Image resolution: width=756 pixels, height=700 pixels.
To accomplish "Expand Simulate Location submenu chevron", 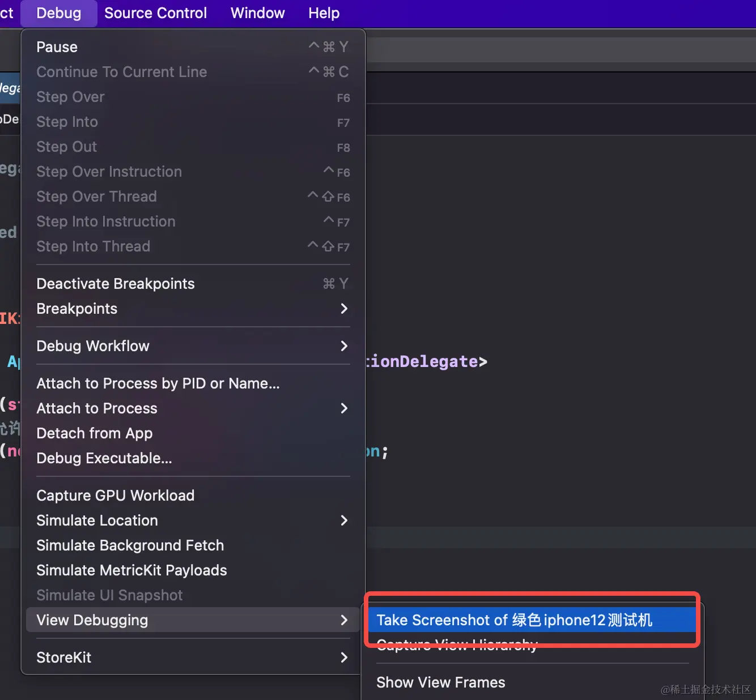I will [343, 520].
